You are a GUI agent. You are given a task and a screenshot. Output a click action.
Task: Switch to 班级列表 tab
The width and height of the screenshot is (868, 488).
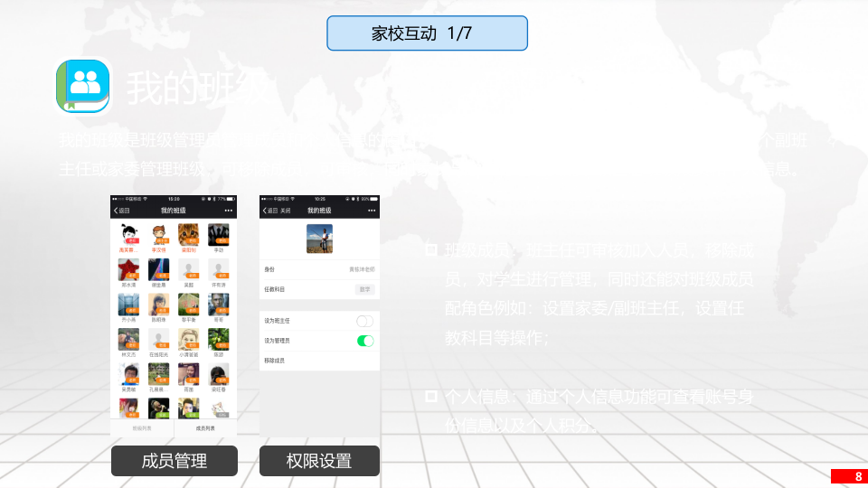point(142,428)
